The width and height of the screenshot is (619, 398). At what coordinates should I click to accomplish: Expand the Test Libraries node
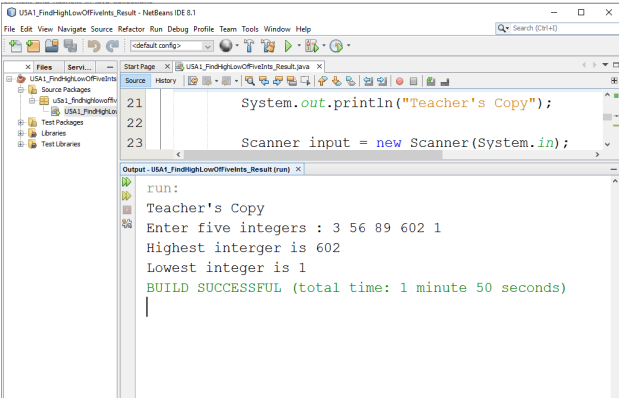21,144
